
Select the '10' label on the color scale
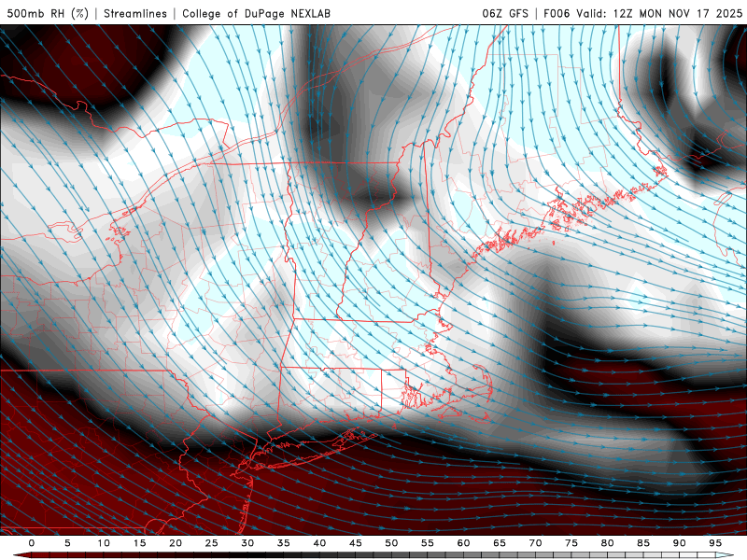(x=104, y=543)
